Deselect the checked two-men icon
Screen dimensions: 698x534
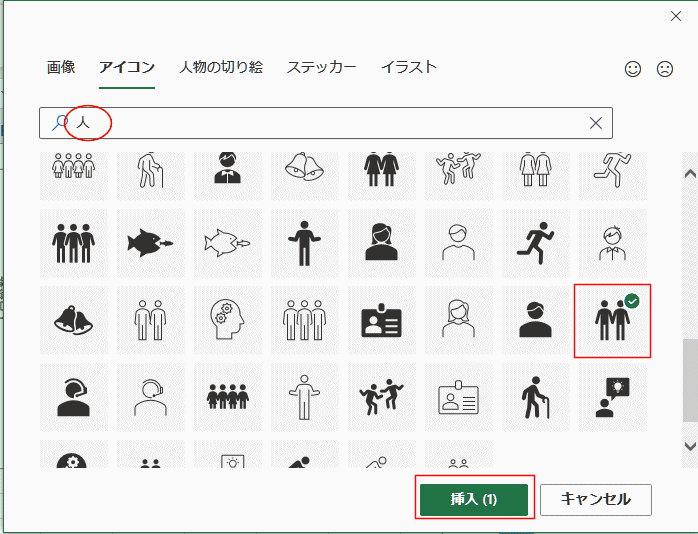point(613,320)
